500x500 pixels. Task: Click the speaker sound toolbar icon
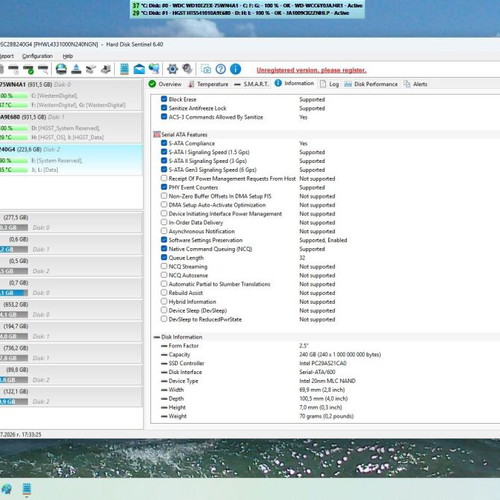click(187, 69)
